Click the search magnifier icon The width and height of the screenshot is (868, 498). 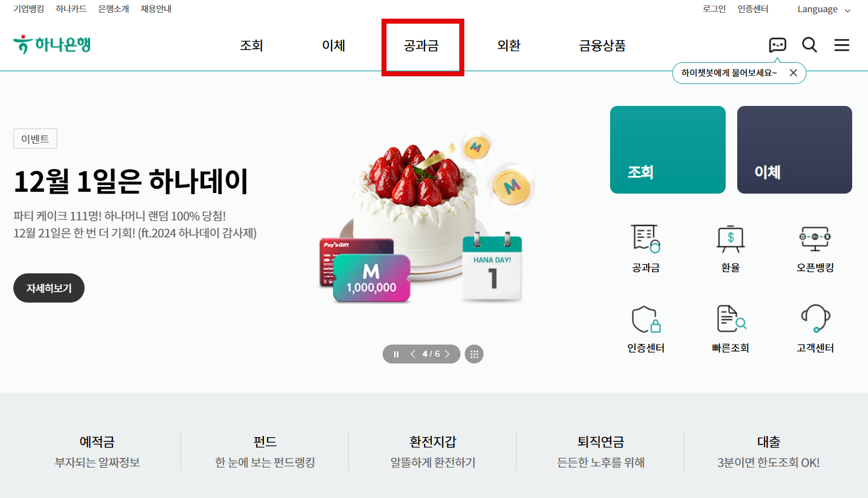click(810, 45)
